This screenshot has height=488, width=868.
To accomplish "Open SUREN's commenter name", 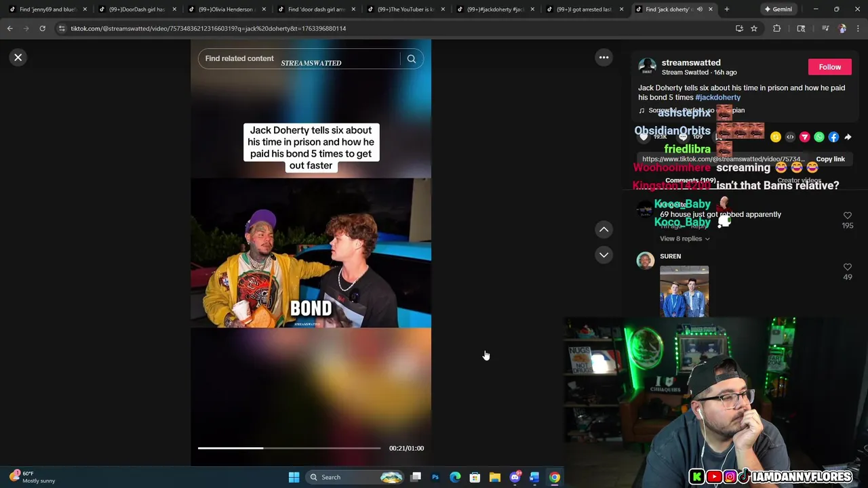I will point(670,256).
